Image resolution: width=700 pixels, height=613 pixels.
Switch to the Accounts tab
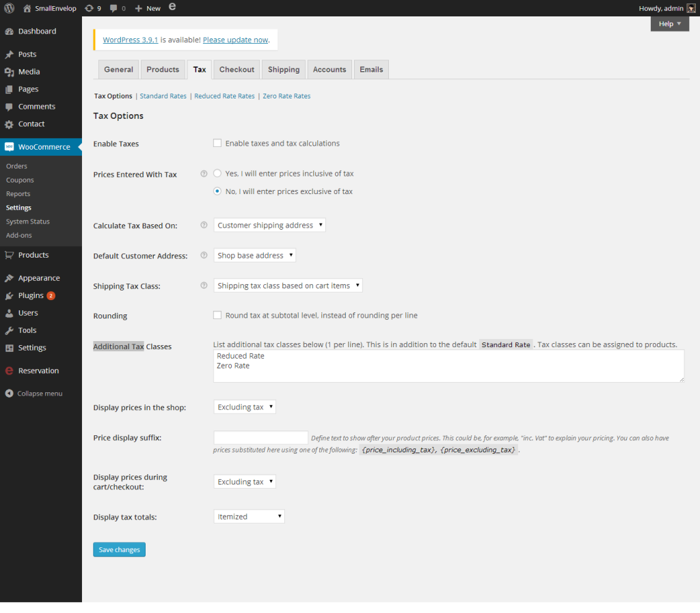(329, 70)
